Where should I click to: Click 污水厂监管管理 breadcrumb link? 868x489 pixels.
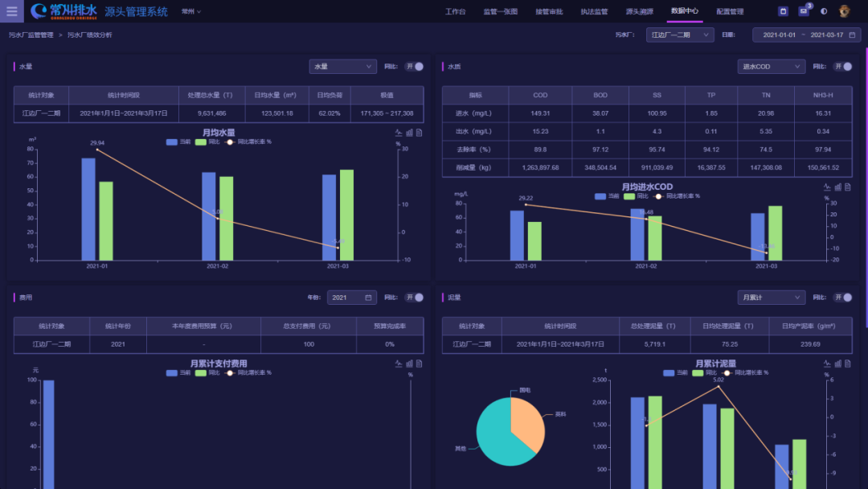tap(31, 35)
